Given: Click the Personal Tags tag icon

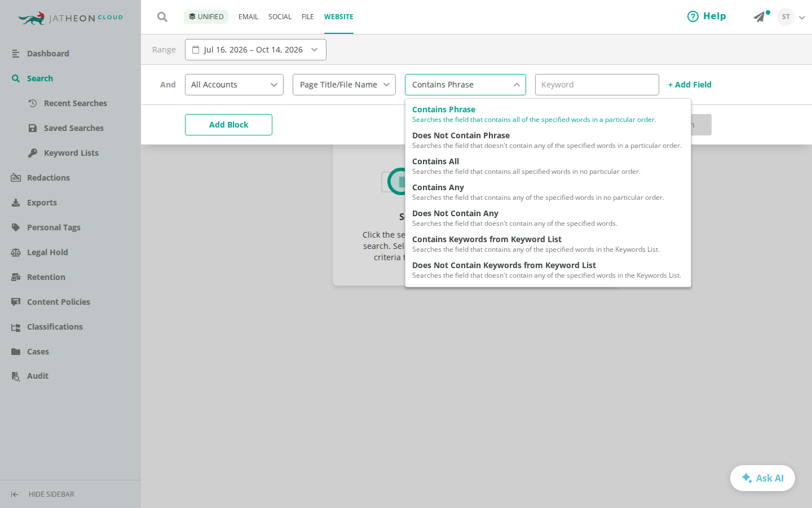Looking at the screenshot, I should point(16,227).
